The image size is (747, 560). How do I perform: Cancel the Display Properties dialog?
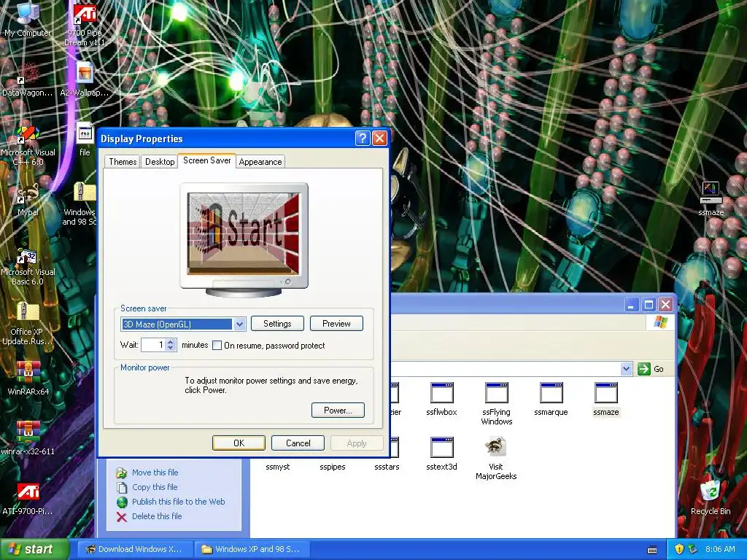[298, 443]
